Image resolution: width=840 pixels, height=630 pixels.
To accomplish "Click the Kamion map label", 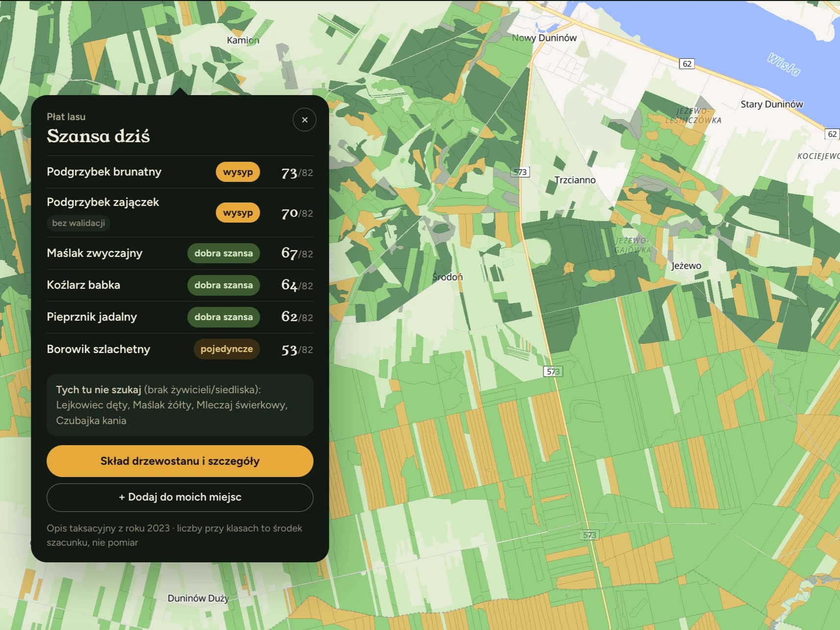I will click(x=243, y=40).
